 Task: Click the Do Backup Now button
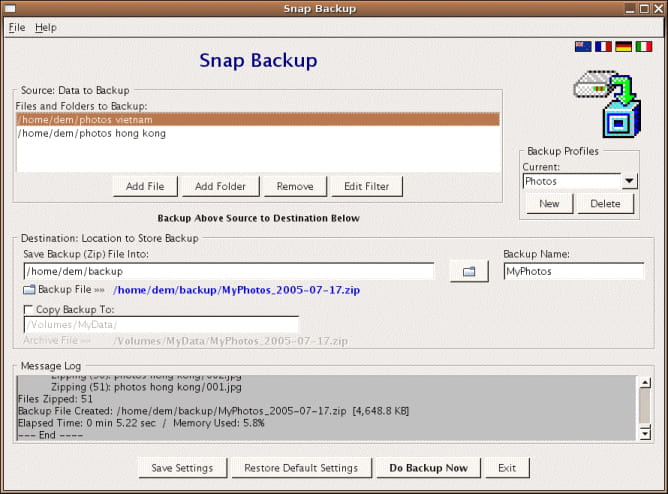[428, 468]
